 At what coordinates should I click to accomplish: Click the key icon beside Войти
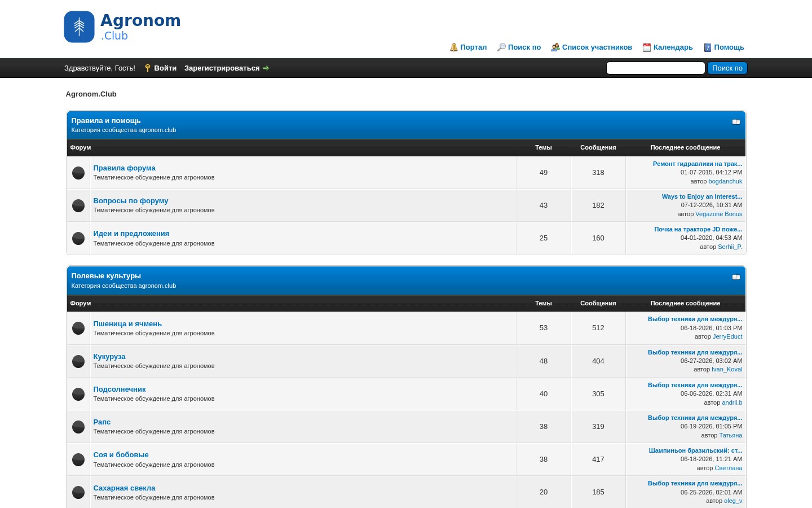(x=148, y=68)
